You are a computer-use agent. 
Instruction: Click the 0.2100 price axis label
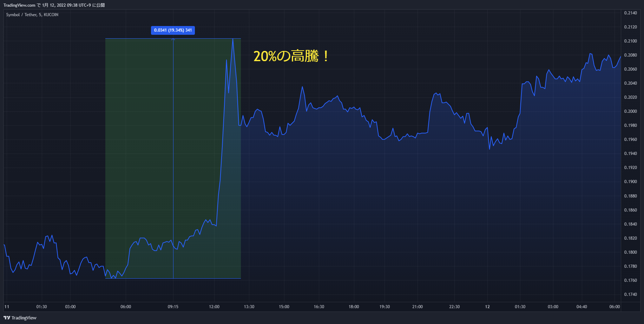630,41
